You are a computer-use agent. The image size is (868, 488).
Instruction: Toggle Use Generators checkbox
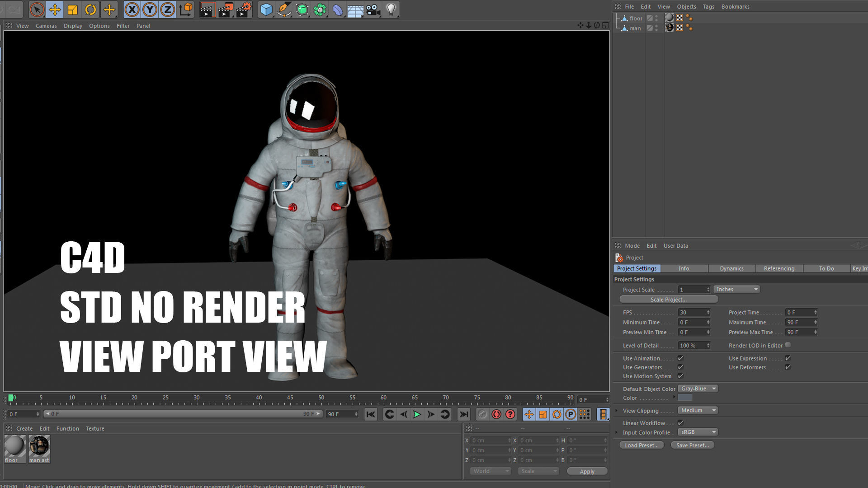pos(680,367)
